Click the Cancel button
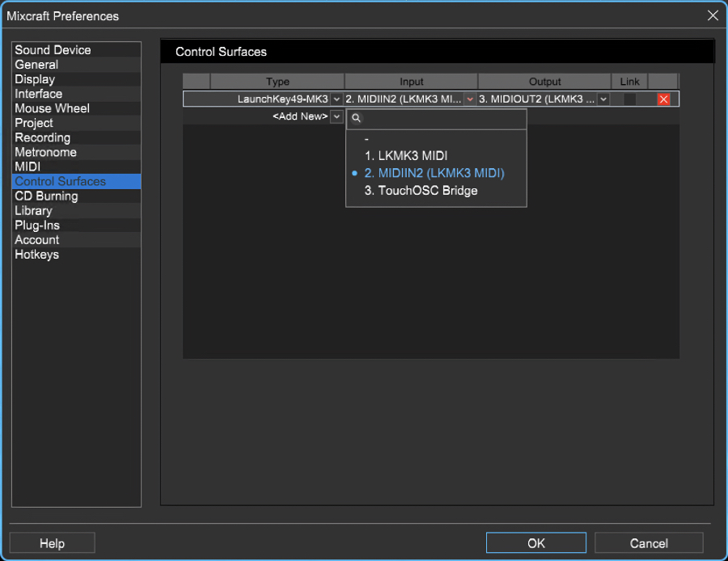The width and height of the screenshot is (728, 561). (x=649, y=543)
